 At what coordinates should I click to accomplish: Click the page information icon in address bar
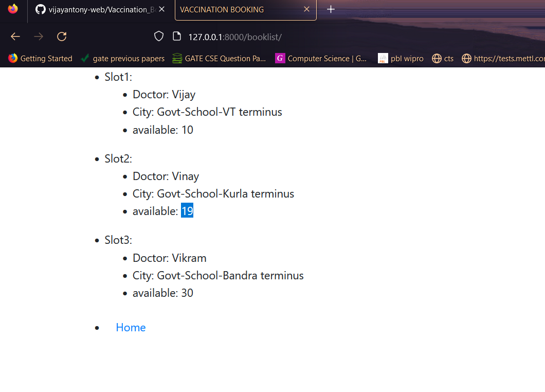(176, 36)
